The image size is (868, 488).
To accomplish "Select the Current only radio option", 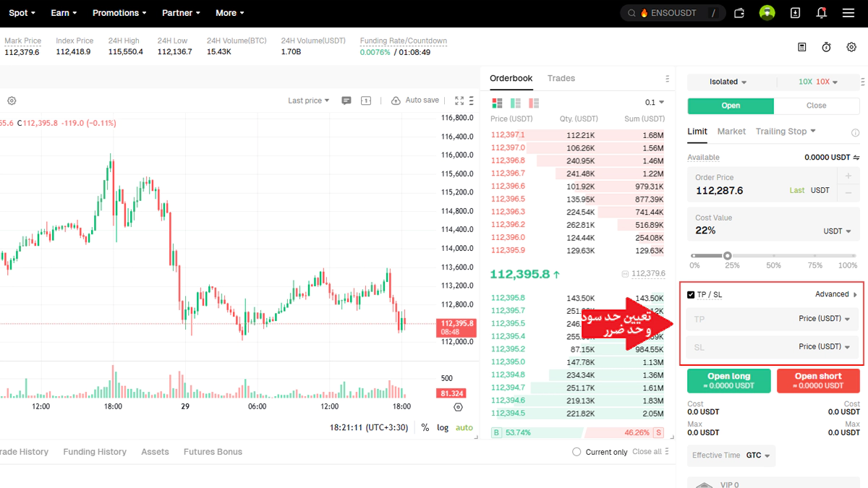I will click(576, 452).
